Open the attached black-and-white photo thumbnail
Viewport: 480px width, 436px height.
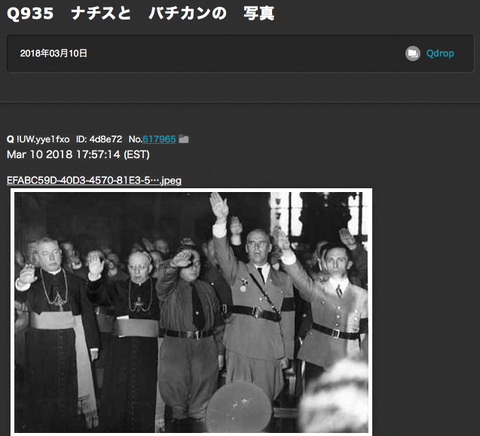tap(191, 312)
